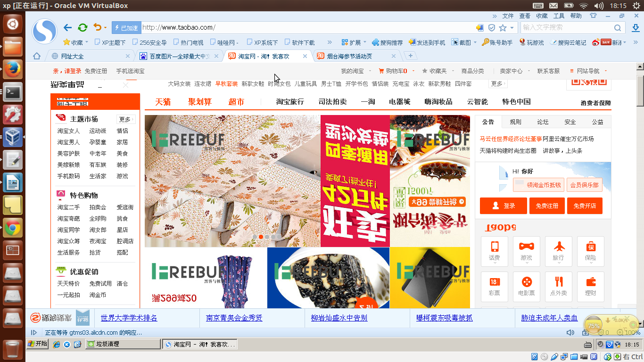The width and height of the screenshot is (644, 362).
Task: Open the dropdown arrow next to 截图
Action: pos(475,42)
